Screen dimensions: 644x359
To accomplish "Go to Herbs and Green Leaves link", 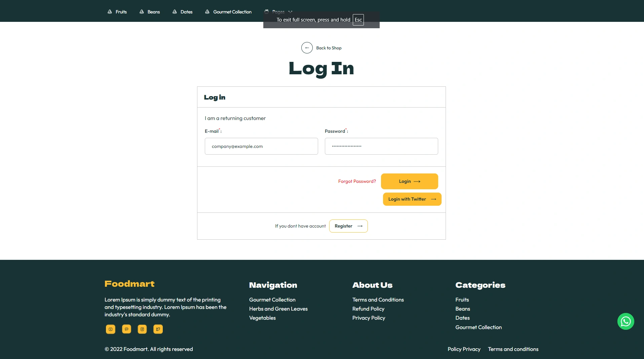I will pyautogui.click(x=278, y=309).
